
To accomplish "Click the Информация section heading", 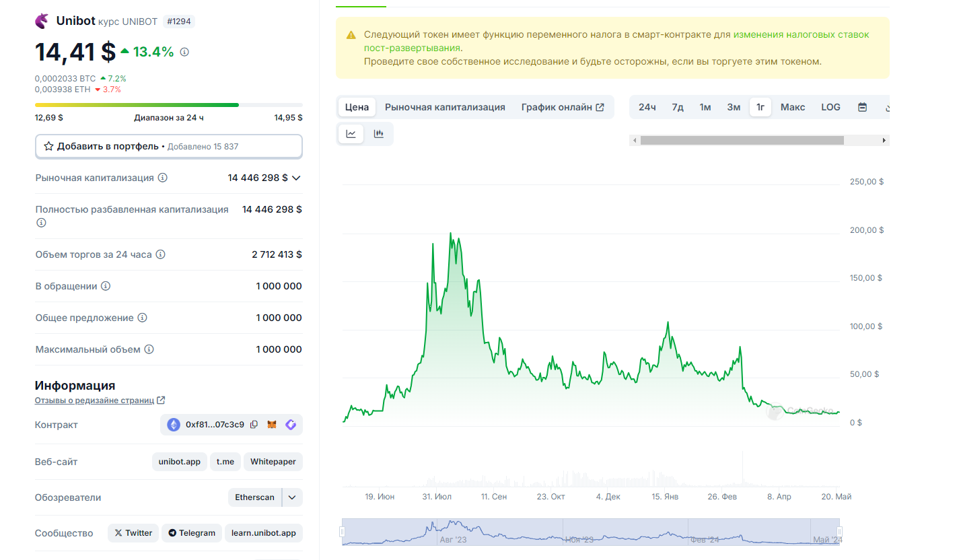I will click(75, 386).
